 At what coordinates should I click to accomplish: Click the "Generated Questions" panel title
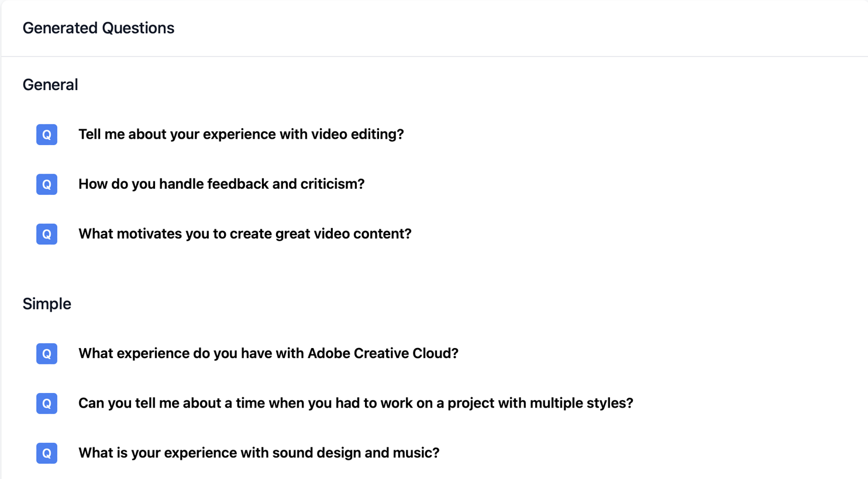(98, 28)
